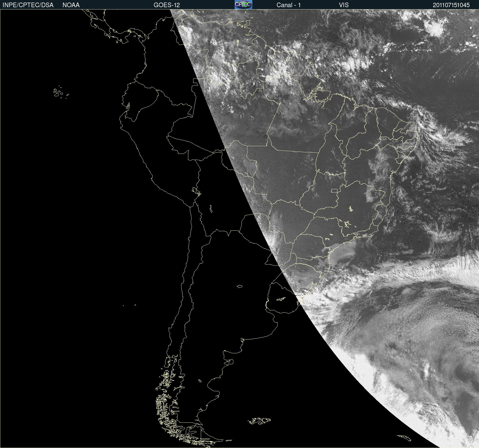The width and height of the screenshot is (479, 448).
Task: Click the Canal - 1 channel label
Action: coord(289,5)
